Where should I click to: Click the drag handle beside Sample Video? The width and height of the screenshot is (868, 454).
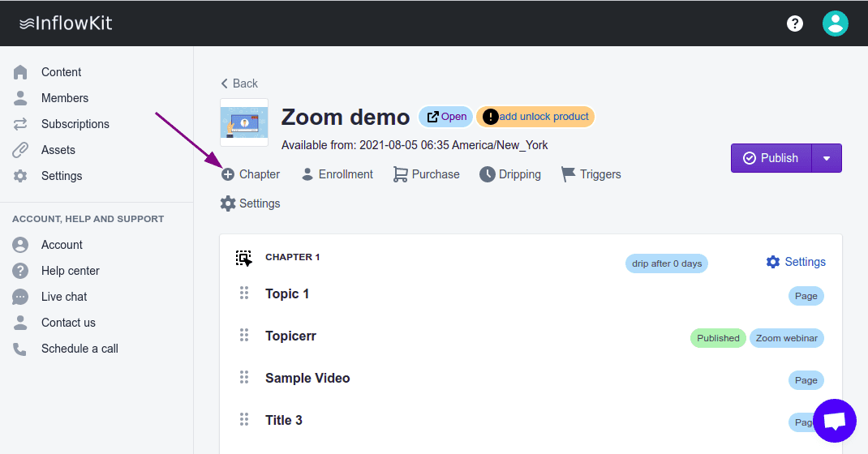(244, 378)
